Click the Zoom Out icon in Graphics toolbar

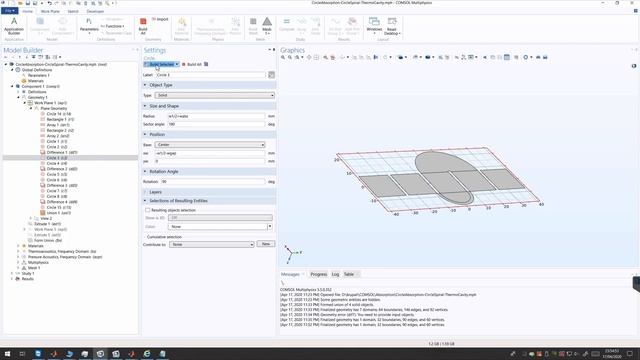290,57
